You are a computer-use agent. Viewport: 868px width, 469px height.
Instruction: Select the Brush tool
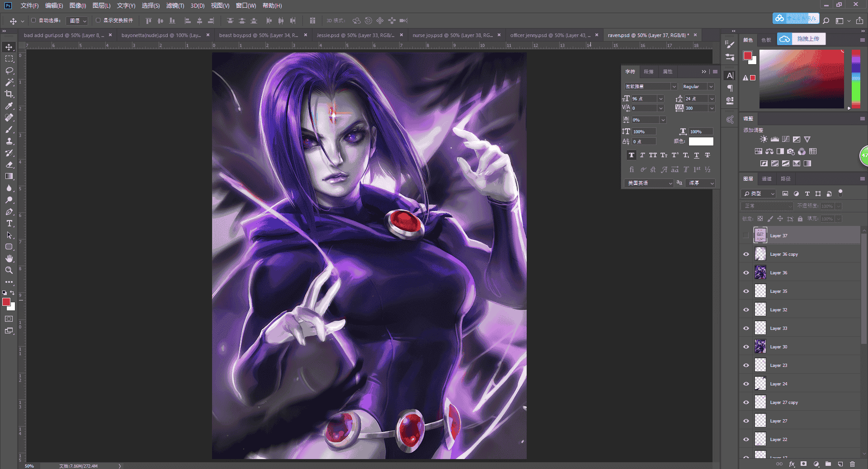9,129
